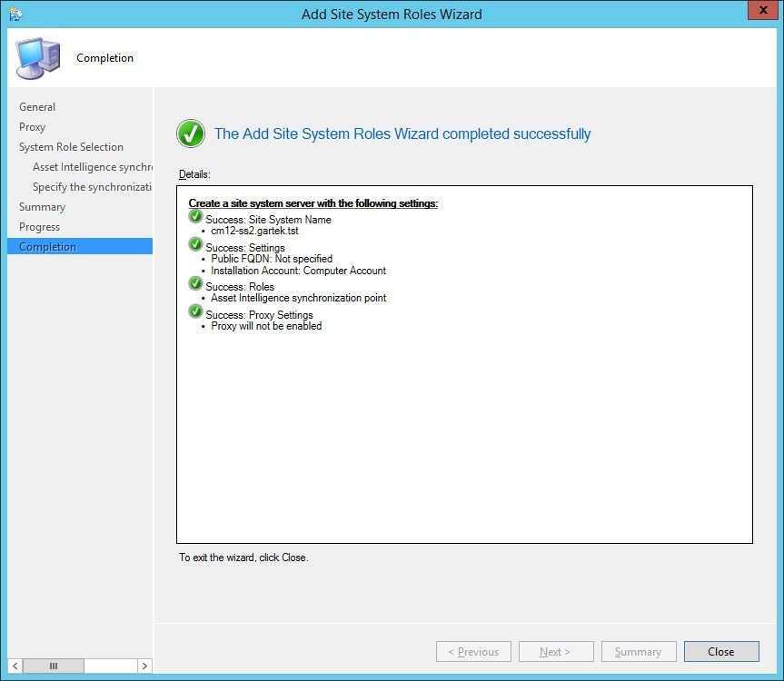This screenshot has width=784, height=681.
Task: Select Proxy step in wizard sidebar
Action: (32, 127)
